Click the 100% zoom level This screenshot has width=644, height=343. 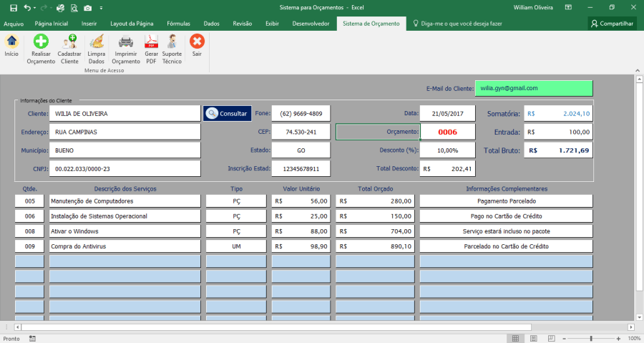click(634, 339)
